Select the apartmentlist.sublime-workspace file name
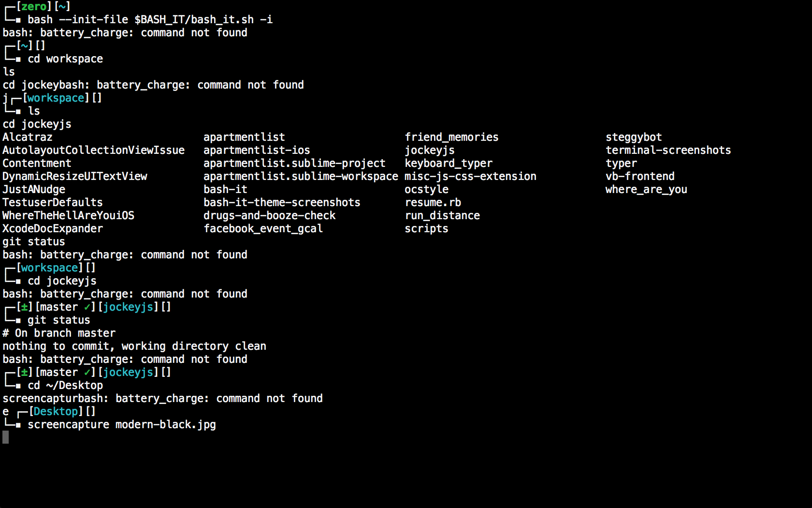The width and height of the screenshot is (812, 508). [x=301, y=177]
